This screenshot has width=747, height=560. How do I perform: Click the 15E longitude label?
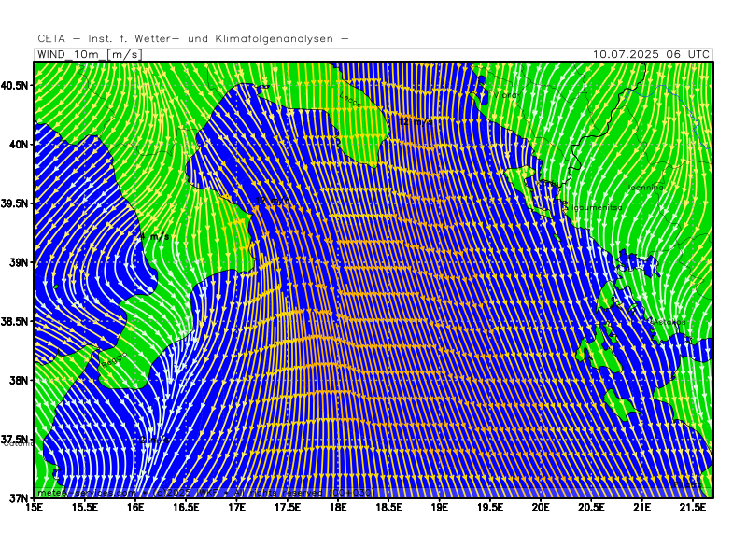(34, 508)
